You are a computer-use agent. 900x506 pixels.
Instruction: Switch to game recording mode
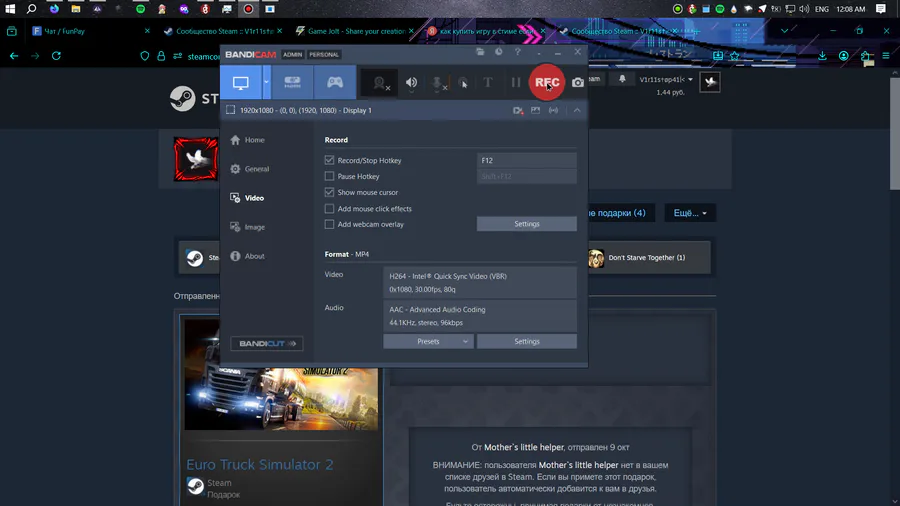[335, 82]
